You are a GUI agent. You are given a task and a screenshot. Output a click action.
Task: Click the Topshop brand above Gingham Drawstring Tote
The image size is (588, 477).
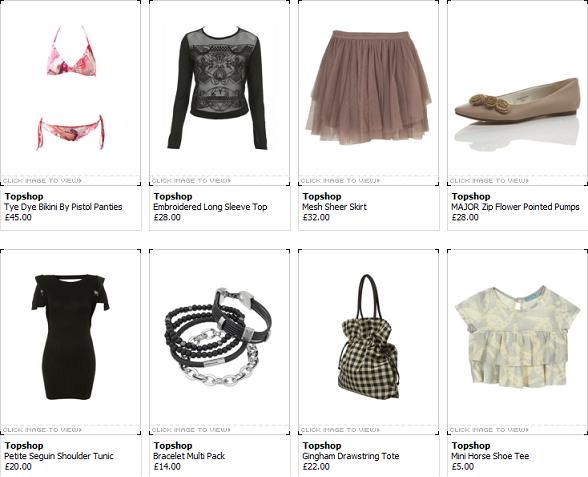[322, 446]
